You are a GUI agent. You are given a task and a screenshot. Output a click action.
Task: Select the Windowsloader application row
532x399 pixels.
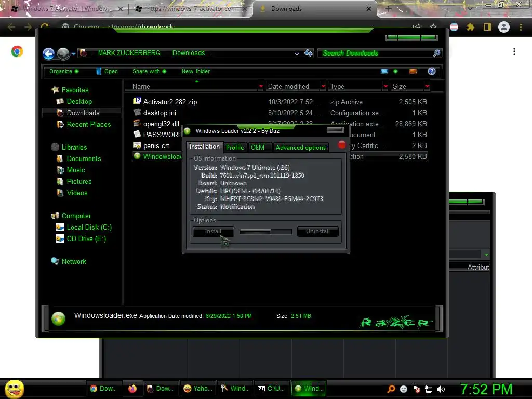click(x=157, y=156)
